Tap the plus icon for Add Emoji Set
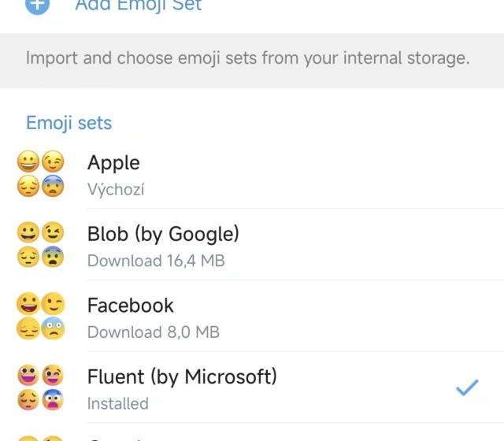The width and height of the screenshot is (504, 441). click(x=37, y=5)
